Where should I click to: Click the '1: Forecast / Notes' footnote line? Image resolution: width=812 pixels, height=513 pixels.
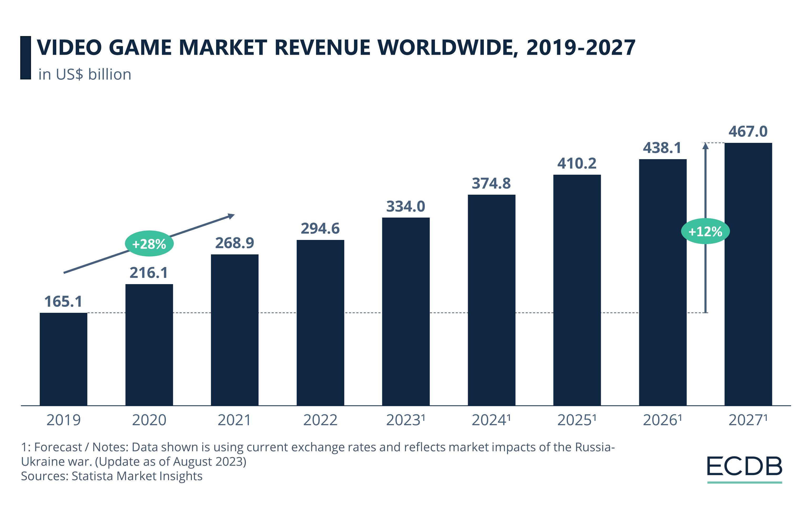(318, 447)
